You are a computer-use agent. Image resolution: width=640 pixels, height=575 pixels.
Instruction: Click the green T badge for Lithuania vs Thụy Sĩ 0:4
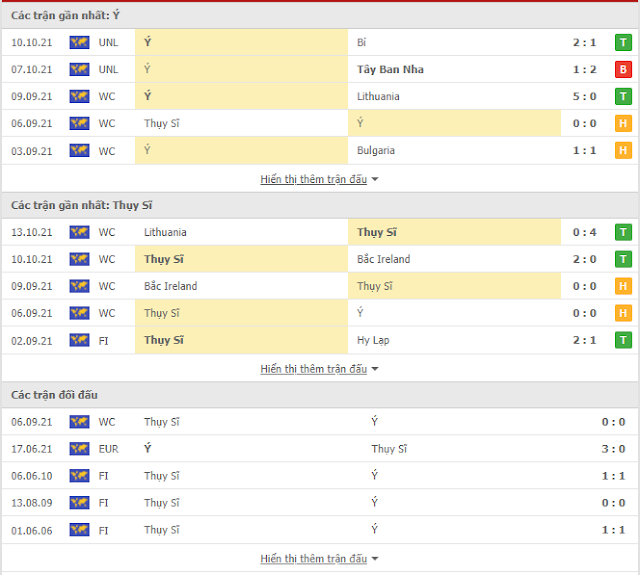623,232
